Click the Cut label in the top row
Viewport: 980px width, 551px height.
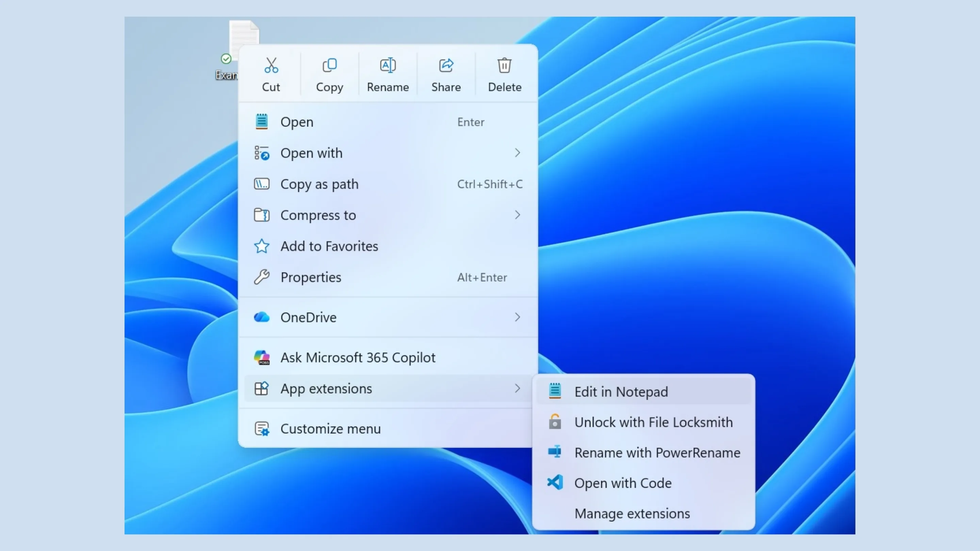[x=271, y=87]
